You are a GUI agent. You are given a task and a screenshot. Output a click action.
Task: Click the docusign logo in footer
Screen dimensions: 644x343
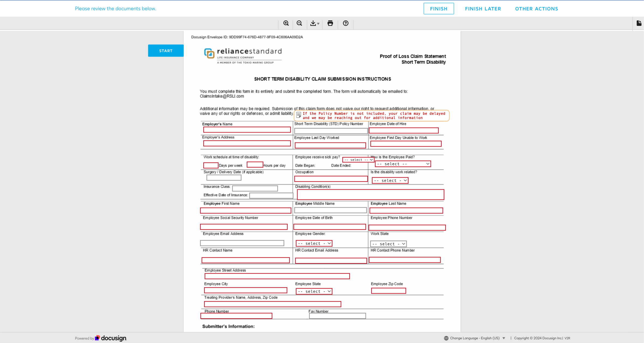(x=111, y=338)
